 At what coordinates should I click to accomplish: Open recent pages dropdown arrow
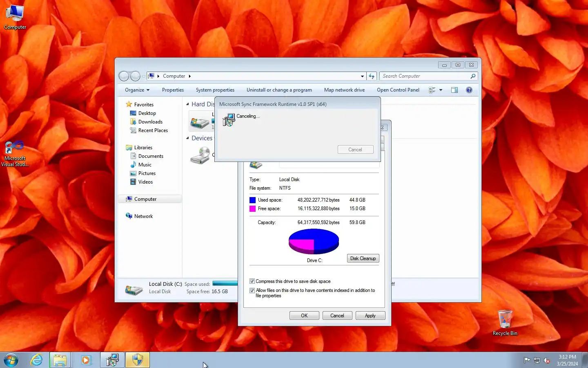(144, 76)
